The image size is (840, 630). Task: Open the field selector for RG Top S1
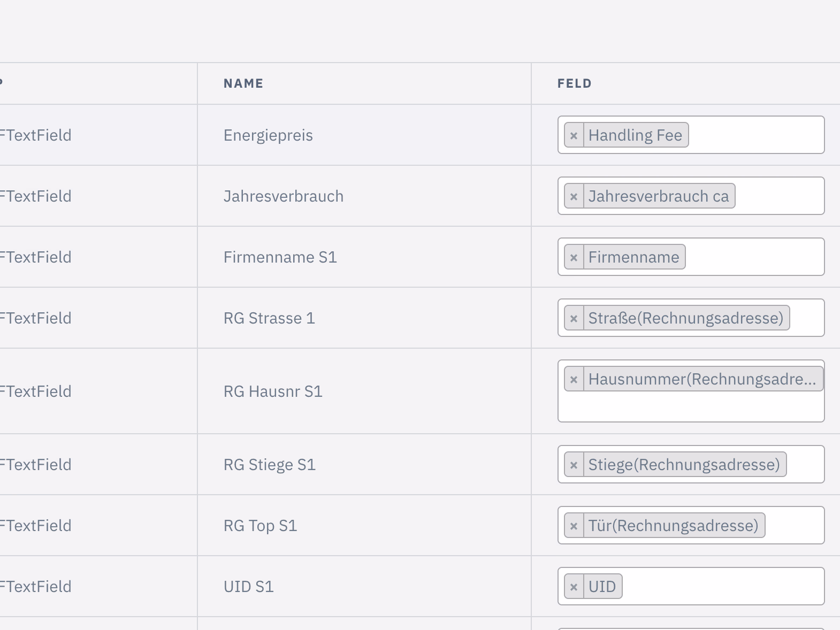[x=793, y=526]
